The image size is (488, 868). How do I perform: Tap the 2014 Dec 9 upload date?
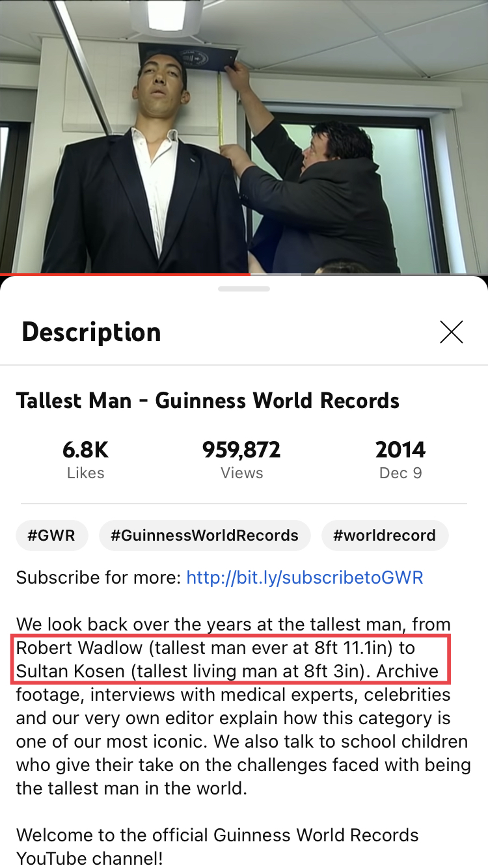tap(400, 459)
